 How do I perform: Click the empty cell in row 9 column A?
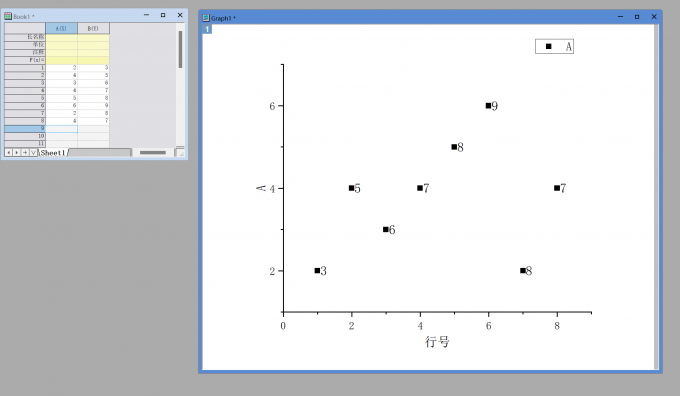coord(62,129)
